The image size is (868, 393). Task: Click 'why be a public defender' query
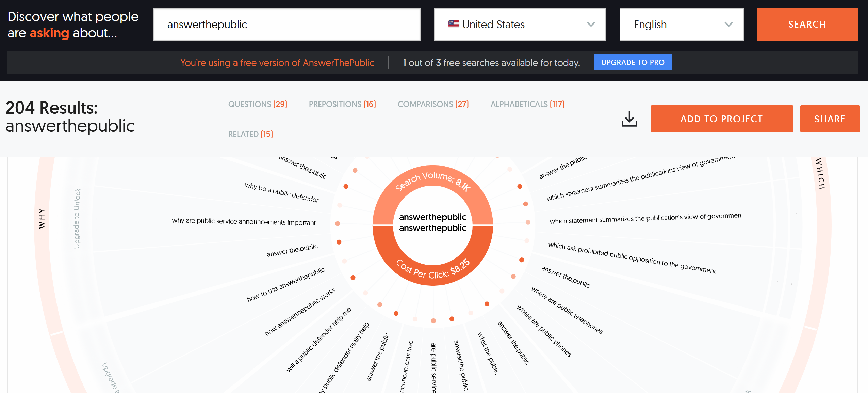(x=282, y=192)
